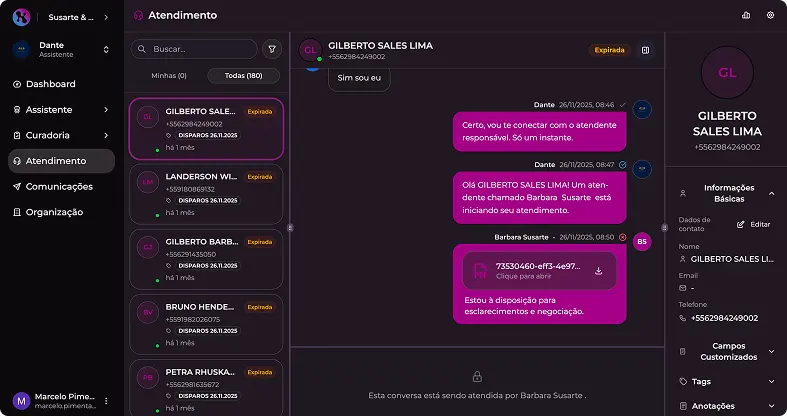Click the Assistente robot icon
This screenshot has width=787, height=416.
17,110
